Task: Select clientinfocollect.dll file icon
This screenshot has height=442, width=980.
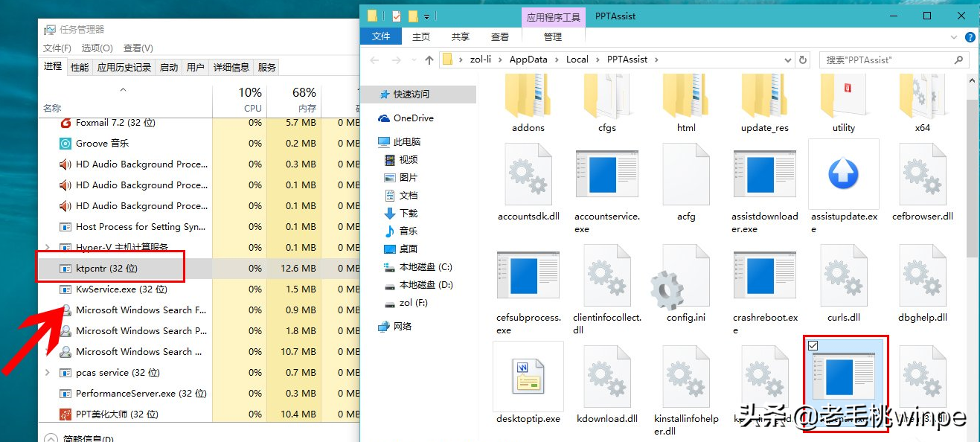Action: 607,275
